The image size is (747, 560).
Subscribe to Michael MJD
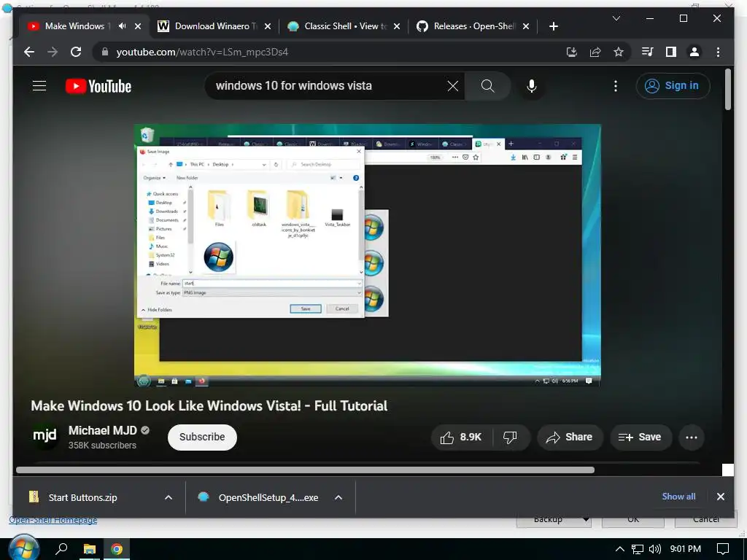click(202, 437)
